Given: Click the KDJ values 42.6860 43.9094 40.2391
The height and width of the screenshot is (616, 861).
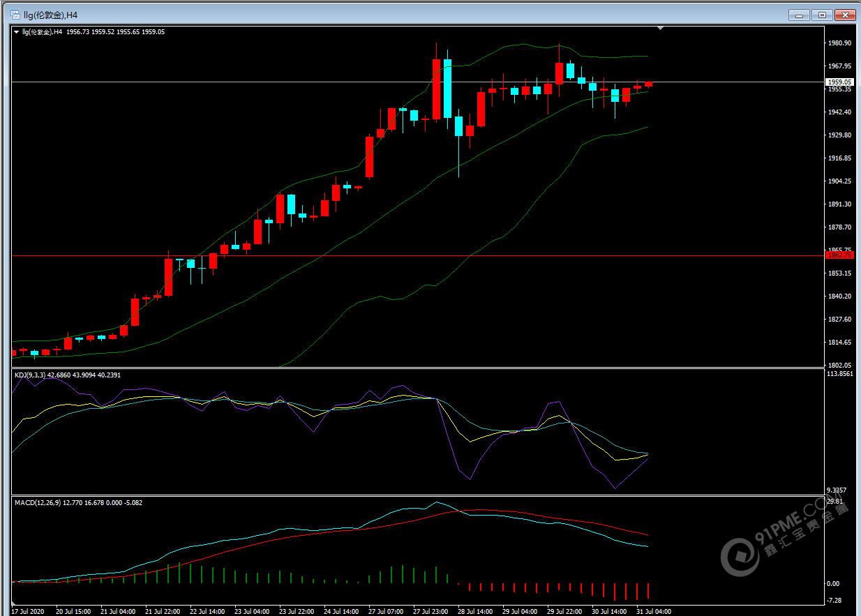Looking at the screenshot, I should pos(84,375).
